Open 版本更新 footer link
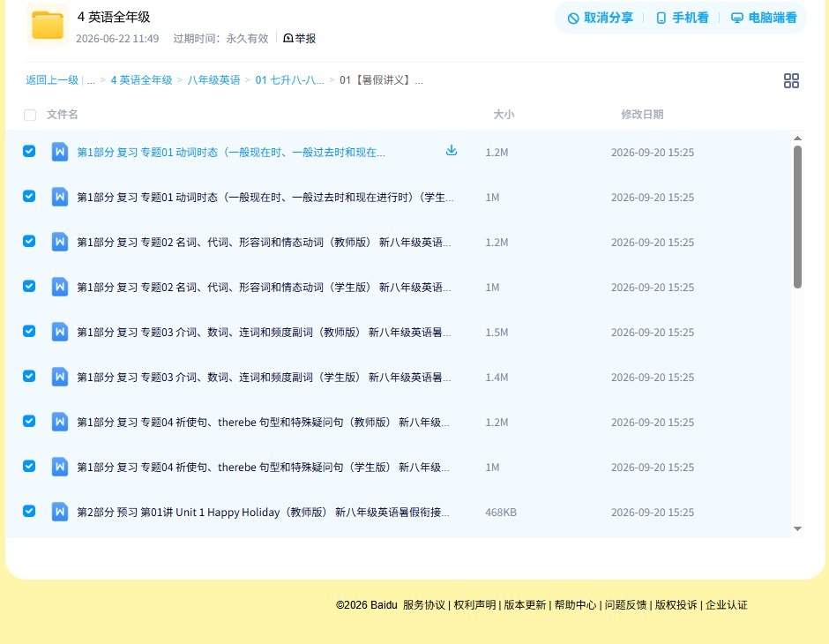Screen dimensions: 829x644 point(525,605)
